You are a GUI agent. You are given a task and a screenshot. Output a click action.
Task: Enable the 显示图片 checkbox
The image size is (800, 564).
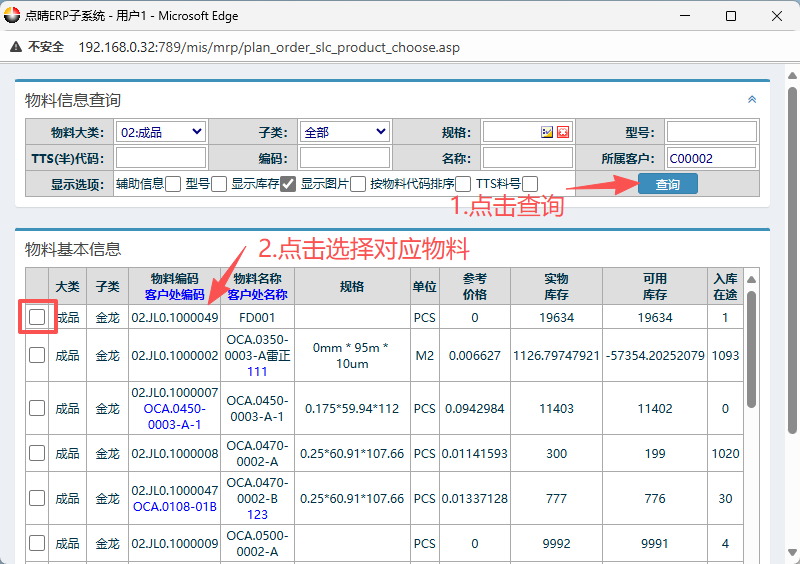point(358,184)
